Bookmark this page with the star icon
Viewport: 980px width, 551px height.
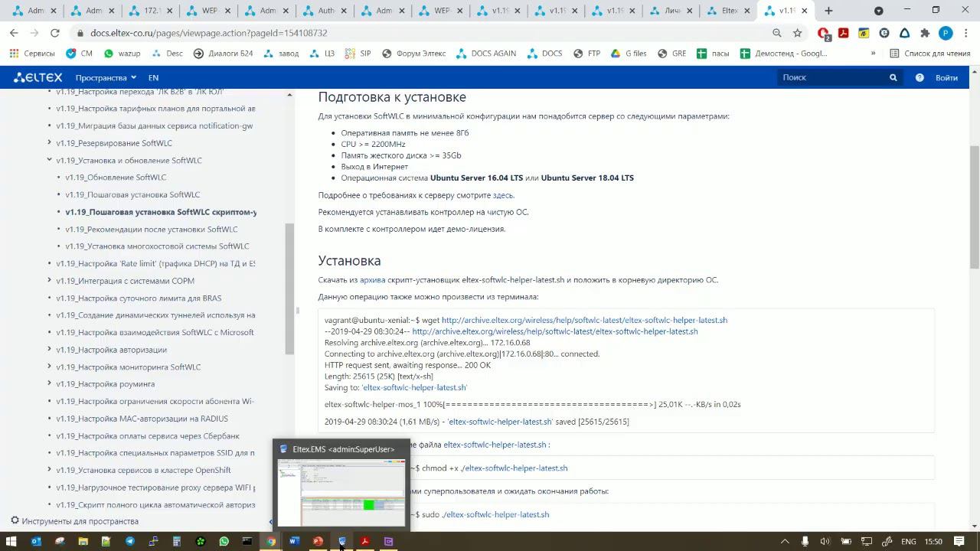click(x=798, y=33)
